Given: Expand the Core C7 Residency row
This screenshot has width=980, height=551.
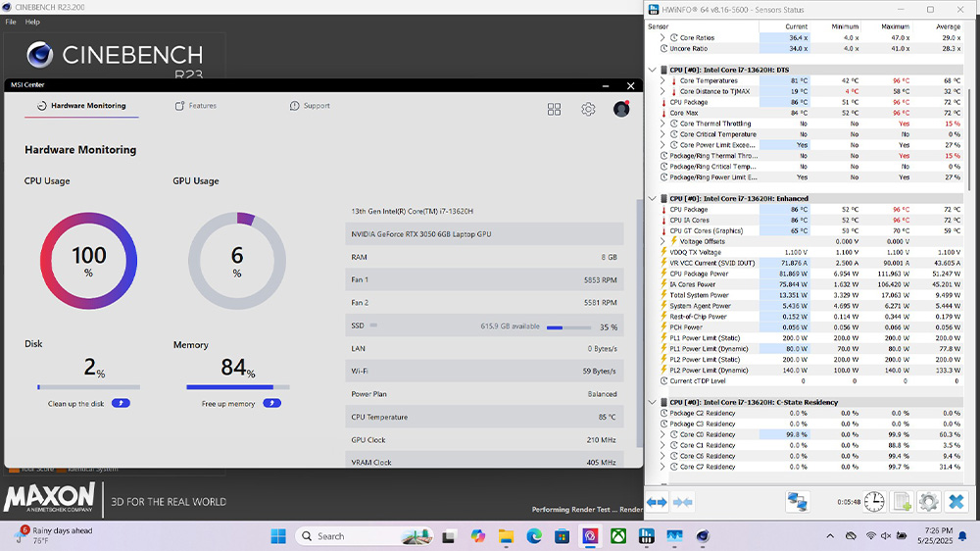Looking at the screenshot, I should 662,467.
